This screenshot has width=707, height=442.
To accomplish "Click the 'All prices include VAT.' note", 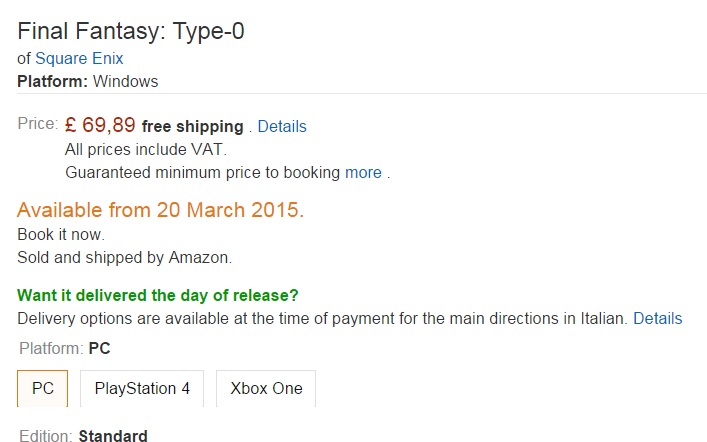I will click(146, 149).
